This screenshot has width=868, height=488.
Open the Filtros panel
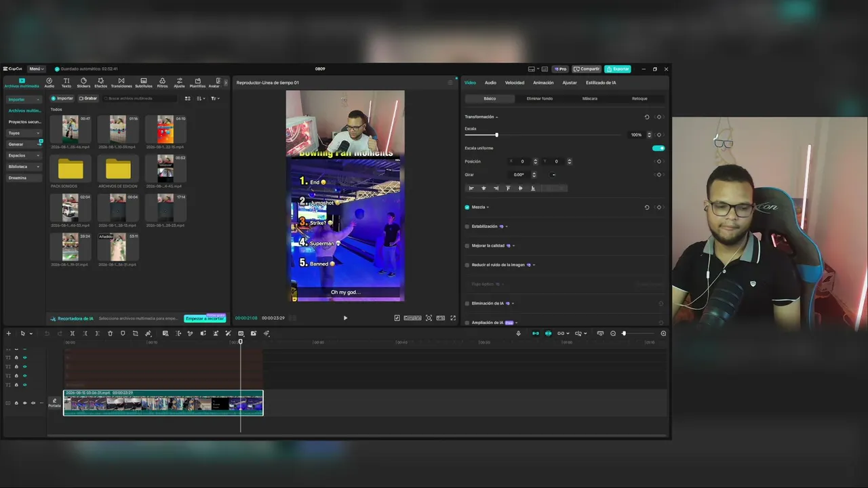point(162,83)
